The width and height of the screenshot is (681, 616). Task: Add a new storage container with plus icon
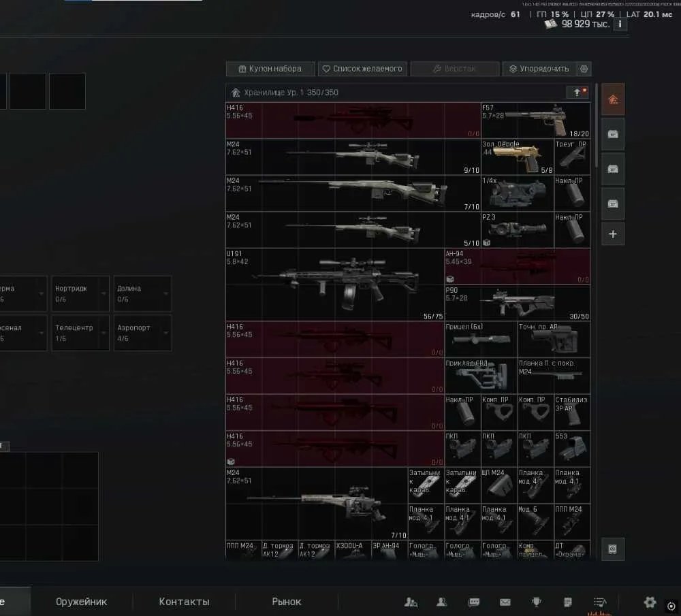tap(613, 234)
